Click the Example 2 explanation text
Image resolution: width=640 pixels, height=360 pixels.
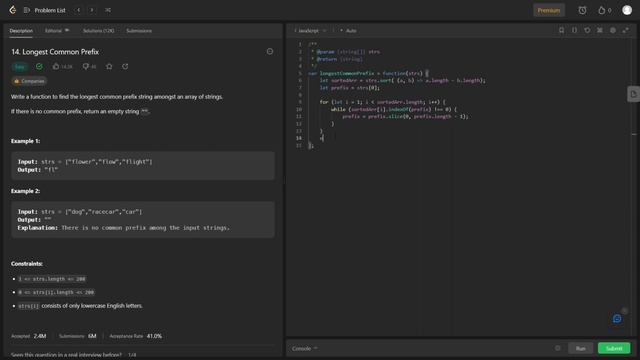(x=123, y=228)
